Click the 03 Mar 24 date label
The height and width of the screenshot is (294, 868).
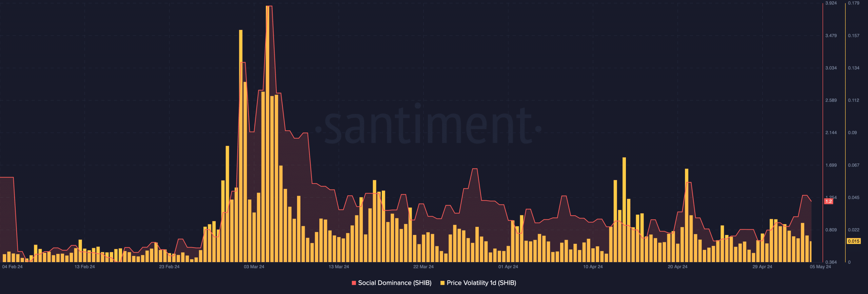coord(254,267)
